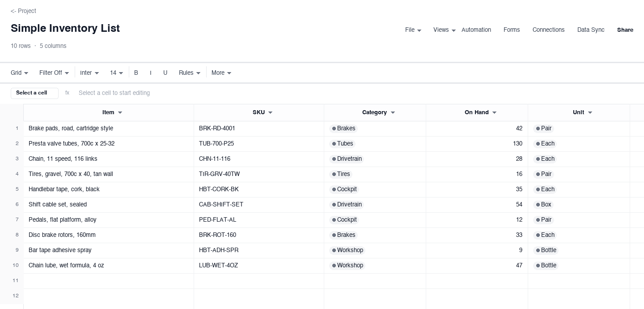Screen dimensions: 644x309
Task: Select On Hand value 130
Action: (477, 144)
